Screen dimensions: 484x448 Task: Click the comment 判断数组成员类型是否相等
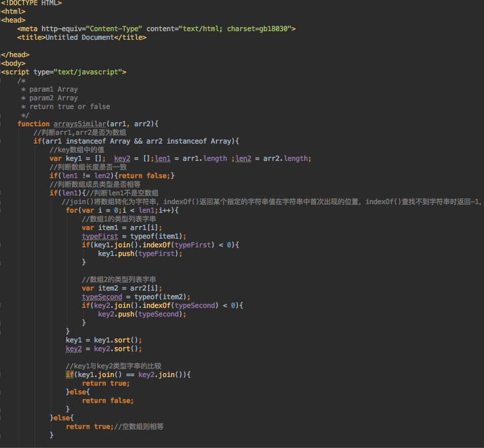95,185
